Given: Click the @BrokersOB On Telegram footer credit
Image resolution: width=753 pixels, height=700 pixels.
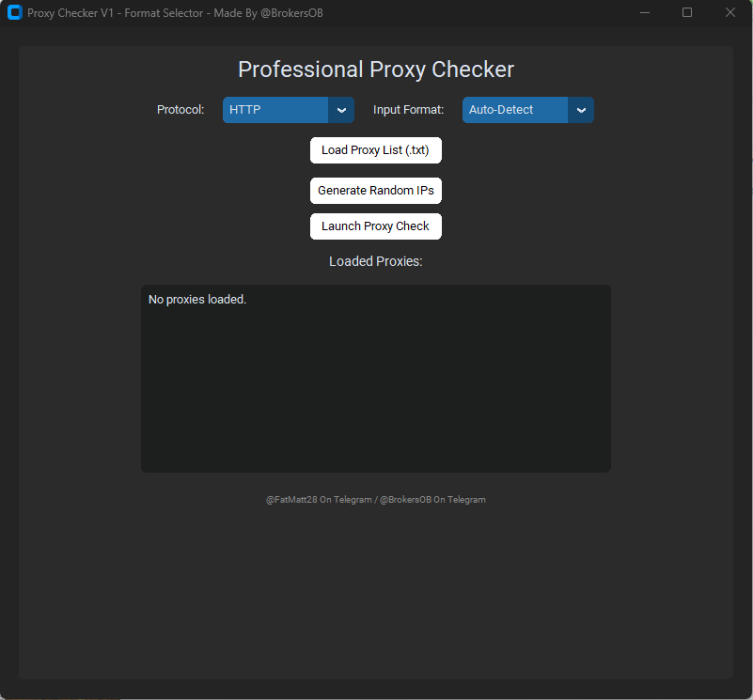Looking at the screenshot, I should (x=432, y=500).
